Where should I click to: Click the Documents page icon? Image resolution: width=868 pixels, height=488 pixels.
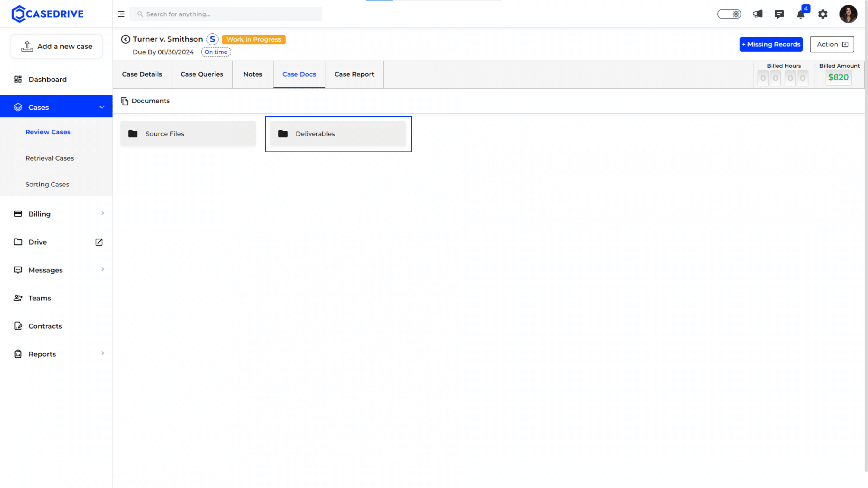pos(124,101)
